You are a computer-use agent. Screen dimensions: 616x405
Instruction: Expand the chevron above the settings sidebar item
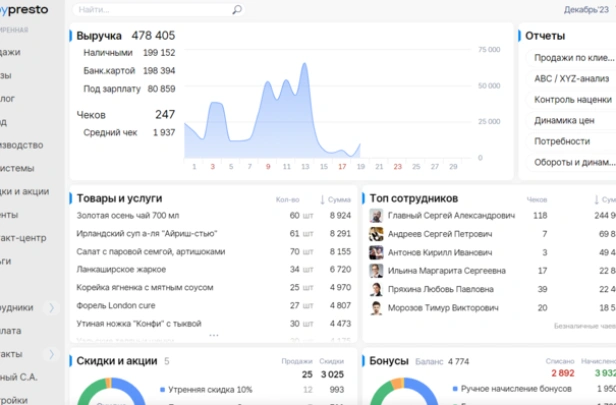52,353
